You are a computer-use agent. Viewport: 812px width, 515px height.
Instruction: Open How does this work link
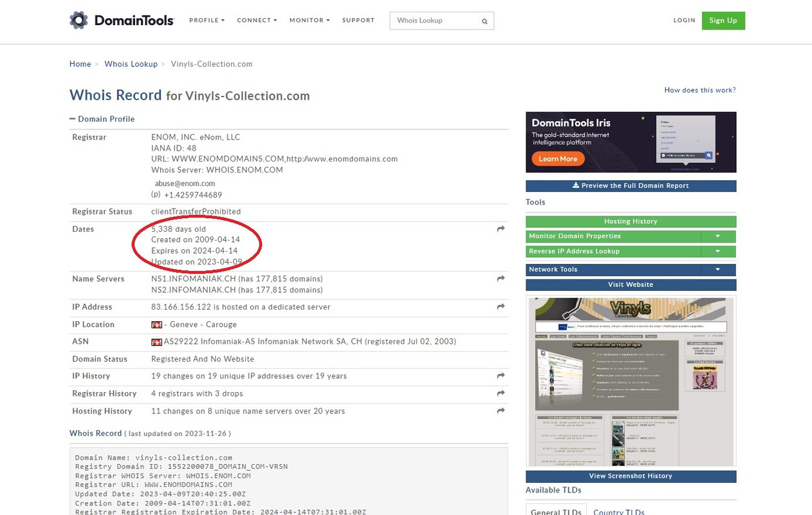tap(700, 90)
